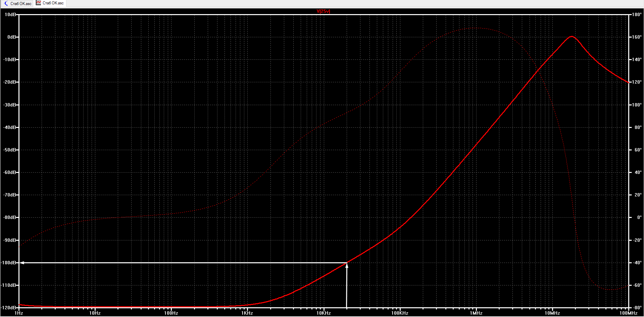Switch to the Стаб ОК.asc waveform plot tab
The width and height of the screenshot is (644, 317).
click(50, 3)
